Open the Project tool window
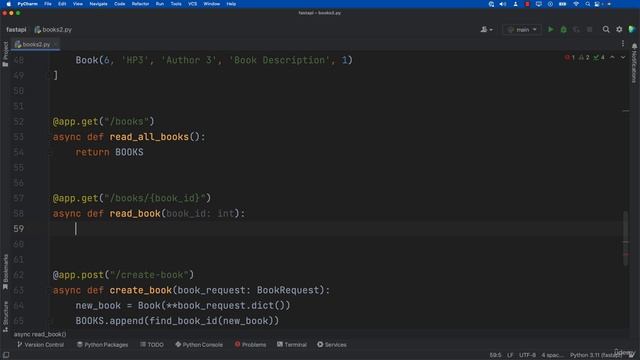The image size is (640, 360). pos(5,54)
